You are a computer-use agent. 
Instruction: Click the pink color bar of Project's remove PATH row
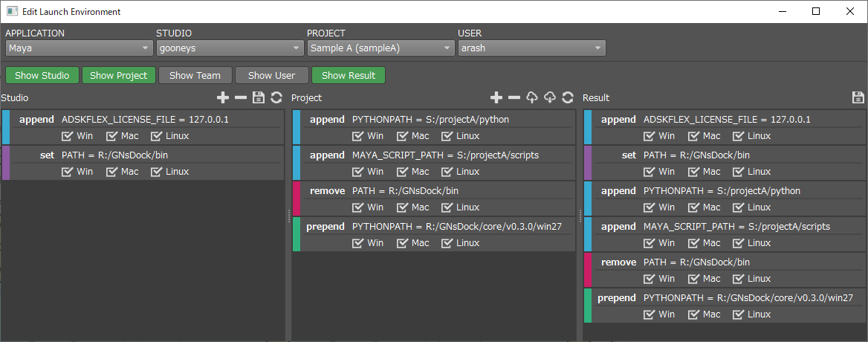297,199
